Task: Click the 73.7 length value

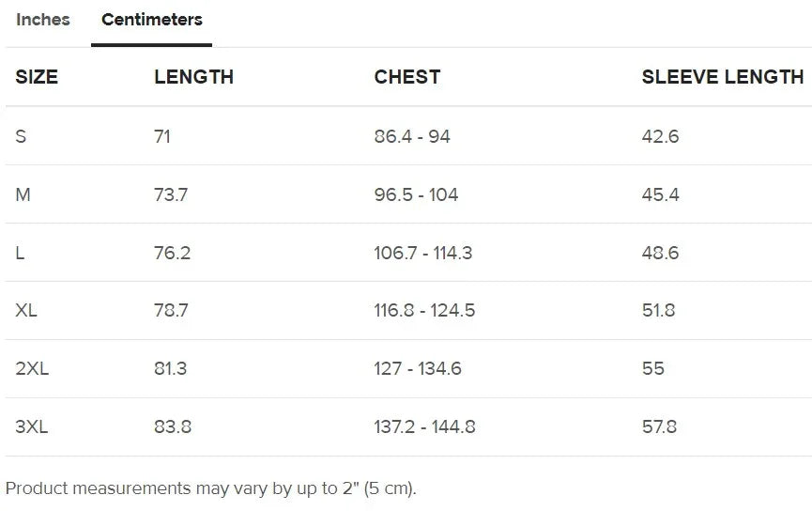Action: [171, 194]
